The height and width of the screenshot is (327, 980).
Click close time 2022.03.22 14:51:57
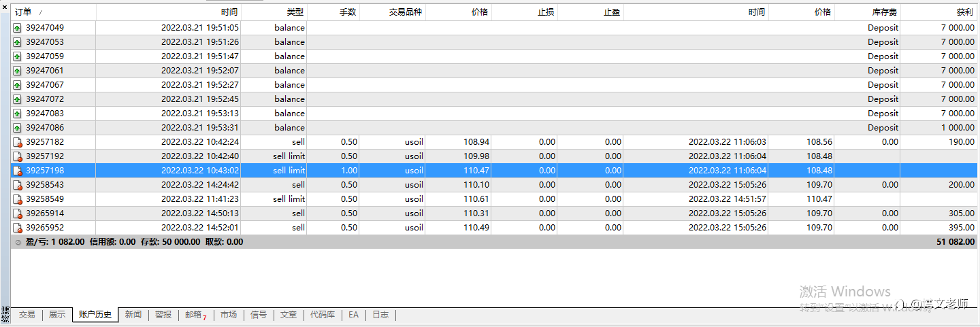point(728,199)
